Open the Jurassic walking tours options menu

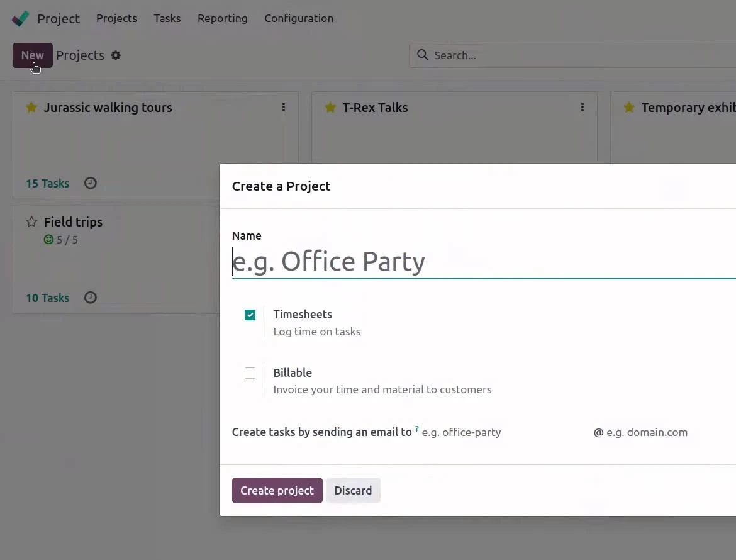284,108
